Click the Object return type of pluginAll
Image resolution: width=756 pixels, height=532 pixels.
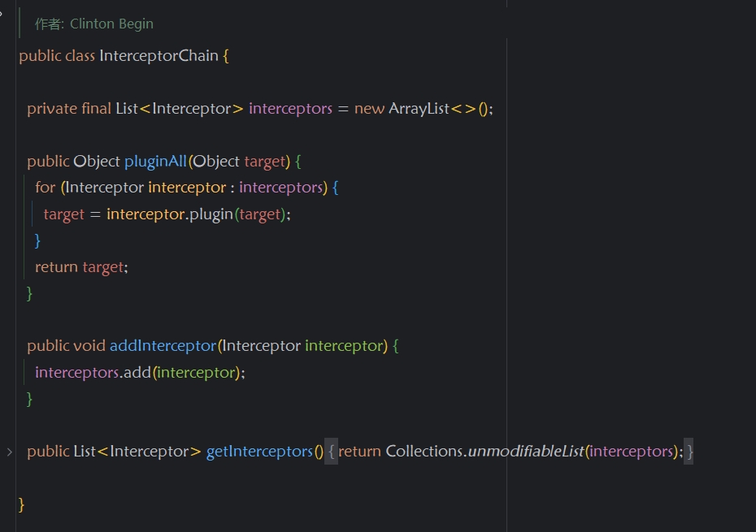97,161
